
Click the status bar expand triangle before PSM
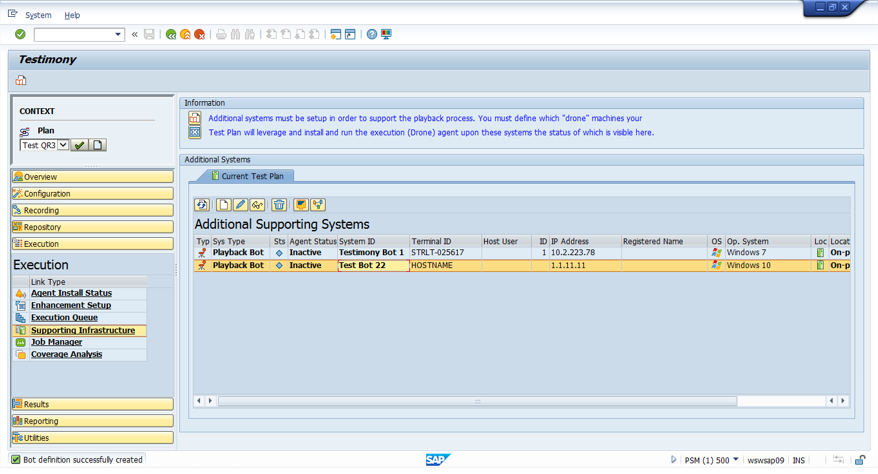[x=673, y=460]
